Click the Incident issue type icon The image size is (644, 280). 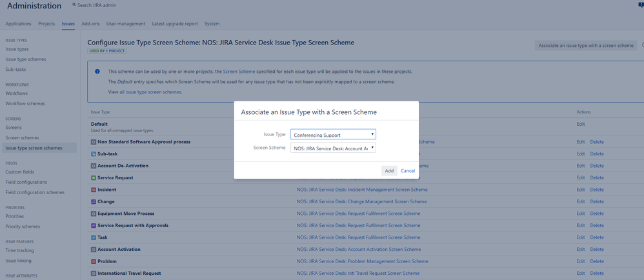coord(93,190)
